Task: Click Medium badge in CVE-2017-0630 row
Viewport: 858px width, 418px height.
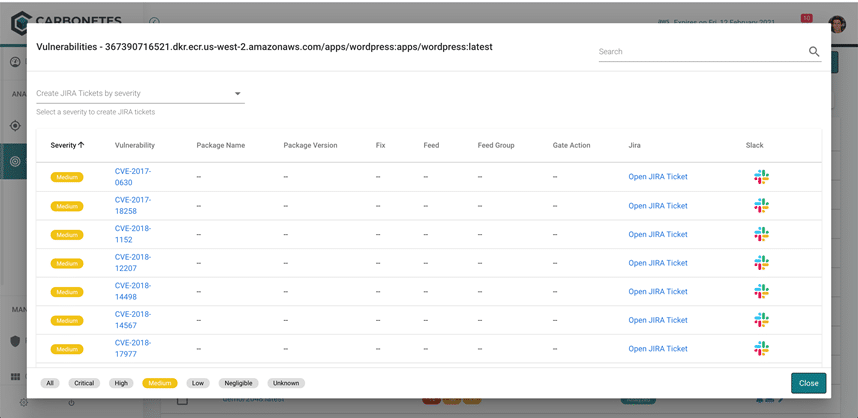Action: point(67,177)
